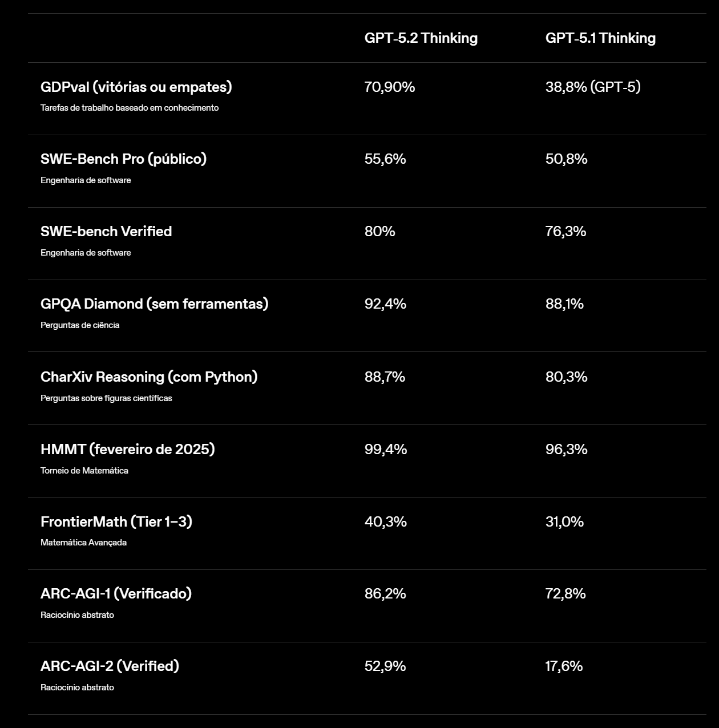The image size is (719, 728).
Task: Click the 99,4% HMMT score
Action: (386, 449)
